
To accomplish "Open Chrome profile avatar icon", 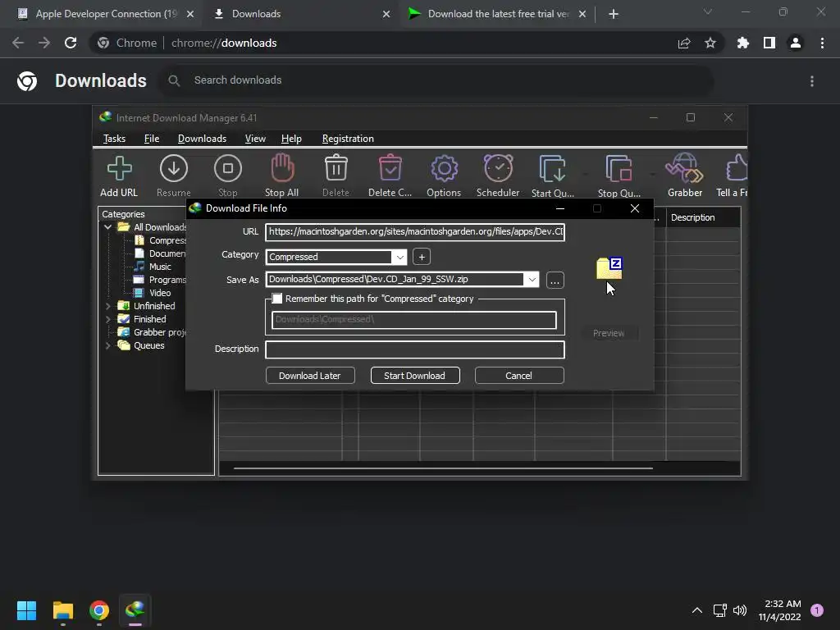I will (796, 43).
